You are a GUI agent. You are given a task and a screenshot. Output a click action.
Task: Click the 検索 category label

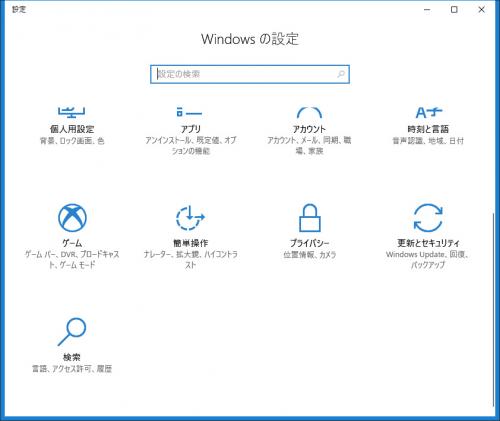click(x=72, y=357)
